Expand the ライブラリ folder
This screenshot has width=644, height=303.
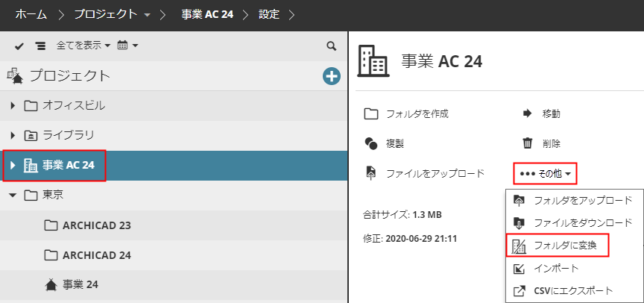click(x=13, y=135)
